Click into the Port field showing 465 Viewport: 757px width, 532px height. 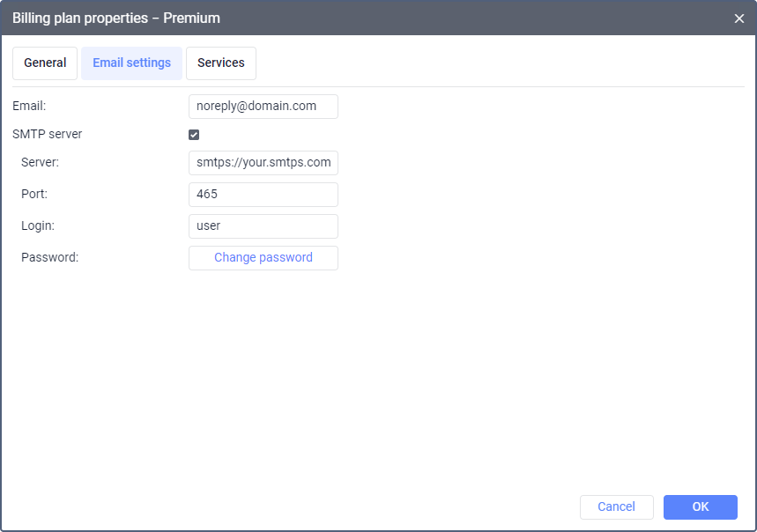click(x=263, y=195)
